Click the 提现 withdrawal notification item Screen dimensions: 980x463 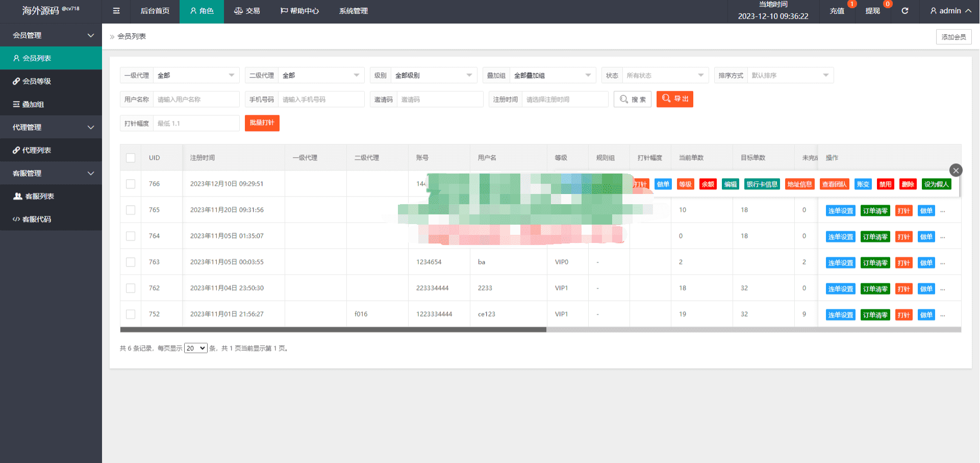(872, 11)
